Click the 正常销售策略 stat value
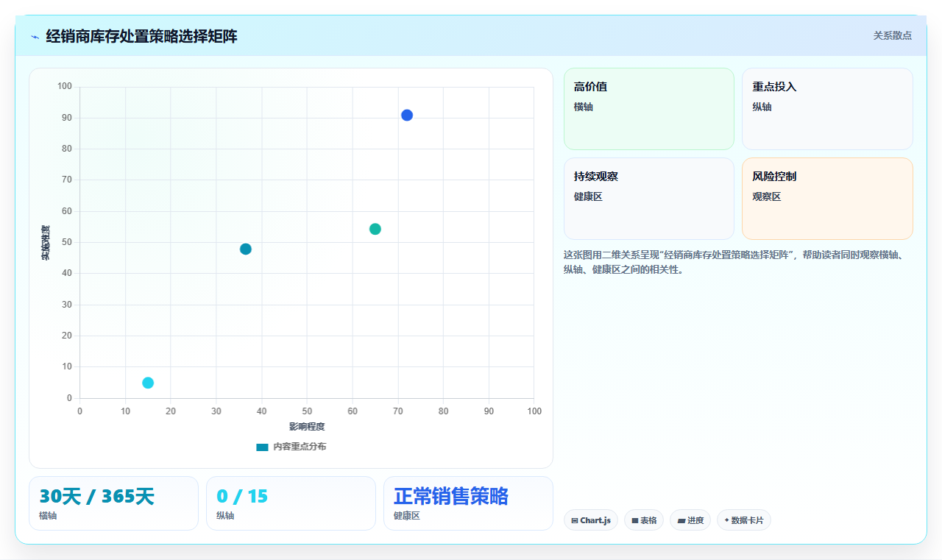This screenshot has height=560, width=942. click(451, 497)
